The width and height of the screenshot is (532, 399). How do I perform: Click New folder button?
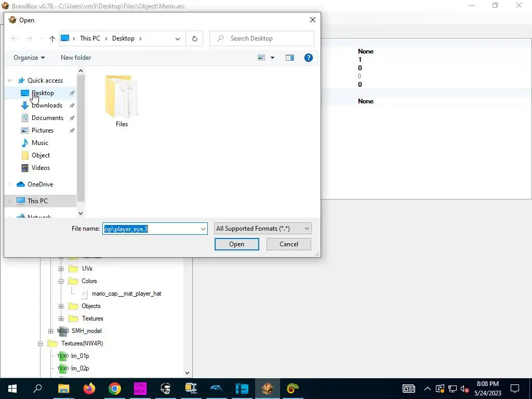tap(76, 58)
